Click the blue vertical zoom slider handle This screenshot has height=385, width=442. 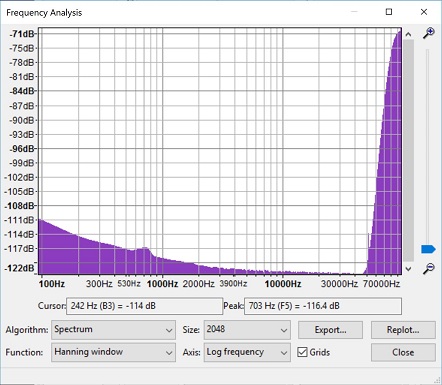click(428, 249)
